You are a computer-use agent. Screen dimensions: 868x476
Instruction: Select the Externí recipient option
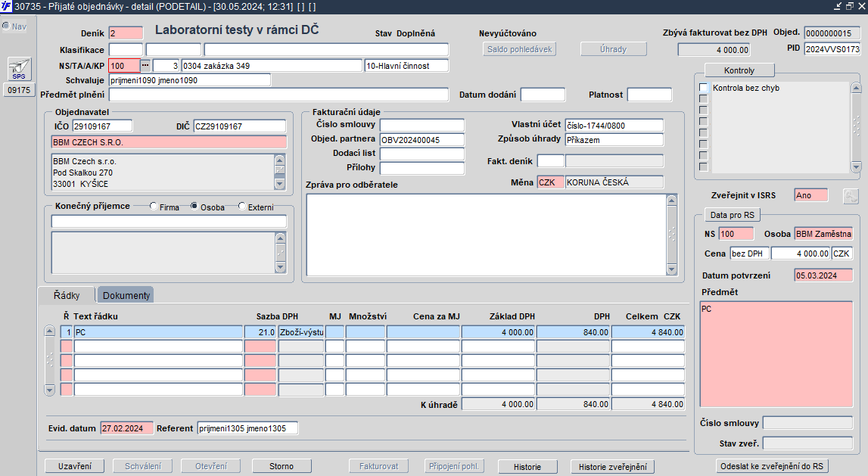[242, 207]
